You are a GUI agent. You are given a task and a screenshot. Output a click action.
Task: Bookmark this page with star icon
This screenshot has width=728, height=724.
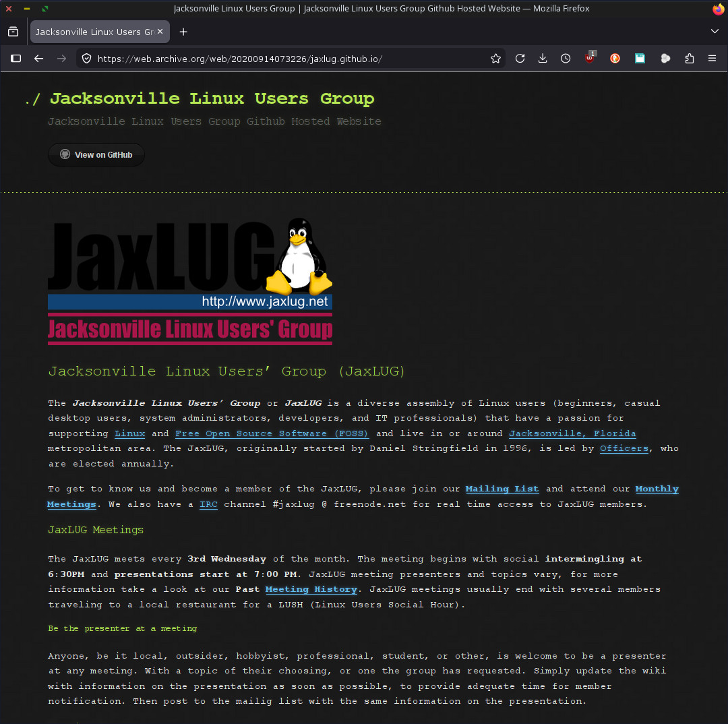pos(495,59)
